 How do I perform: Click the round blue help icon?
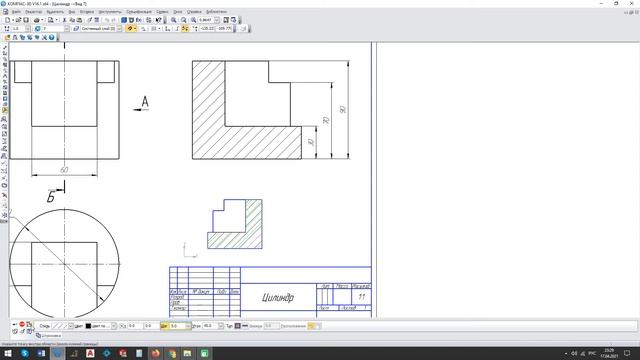(51, 37)
